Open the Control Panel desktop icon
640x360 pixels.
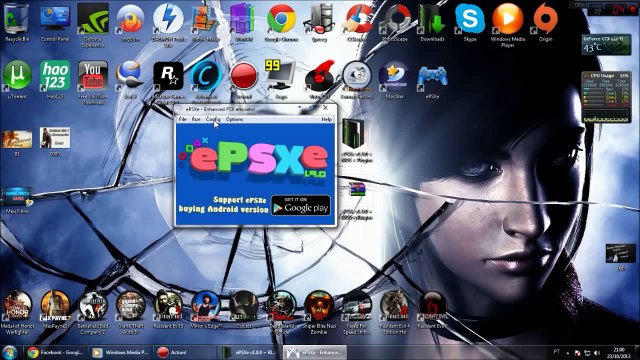(55, 22)
